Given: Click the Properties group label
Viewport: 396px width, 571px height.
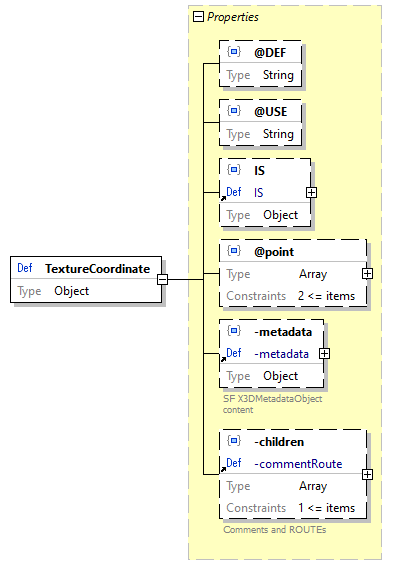Looking at the screenshot, I should [233, 17].
